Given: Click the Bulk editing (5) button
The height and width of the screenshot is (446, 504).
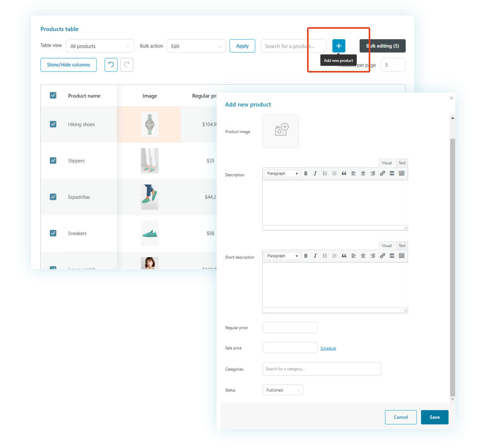Looking at the screenshot, I should coord(382,46).
